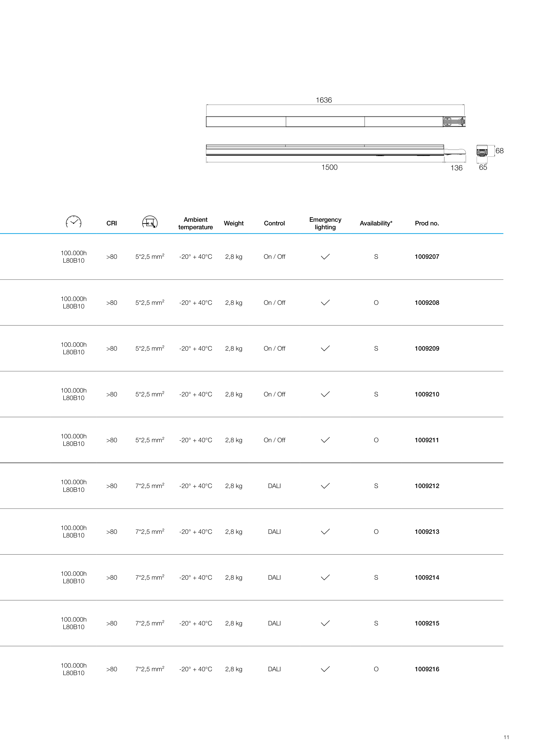Viewport: 534px width, 756px height.
Task: Select product number 1009213
Action: pyautogui.click(x=427, y=532)
